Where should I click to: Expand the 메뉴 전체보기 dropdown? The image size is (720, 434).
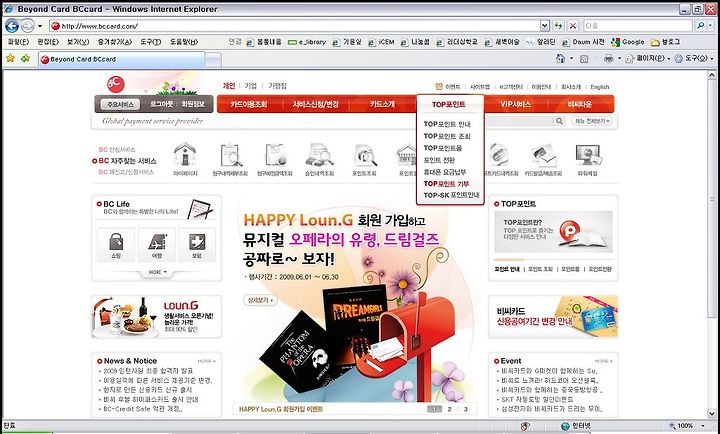[x=592, y=121]
